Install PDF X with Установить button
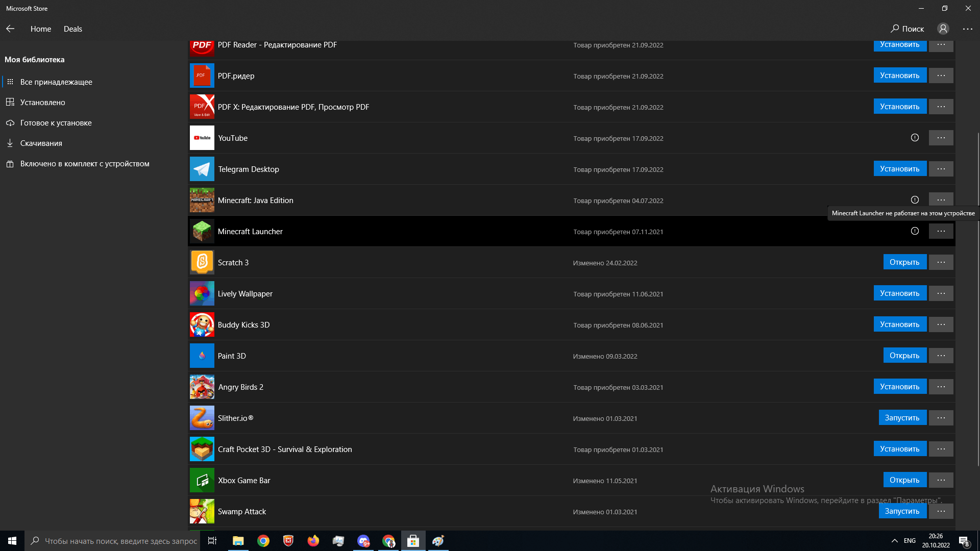Viewport: 980px width, 551px height. [x=900, y=107]
